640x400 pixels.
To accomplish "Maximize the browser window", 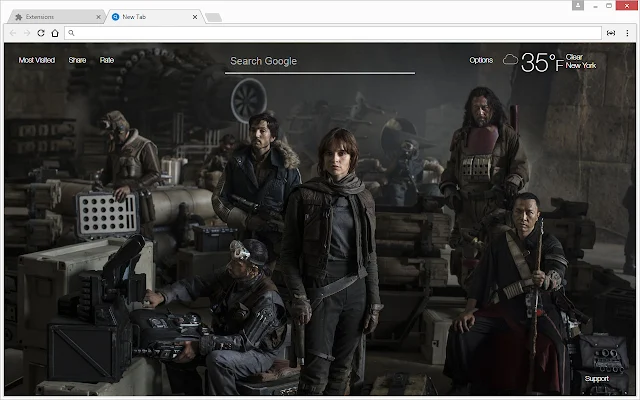I will coord(609,6).
